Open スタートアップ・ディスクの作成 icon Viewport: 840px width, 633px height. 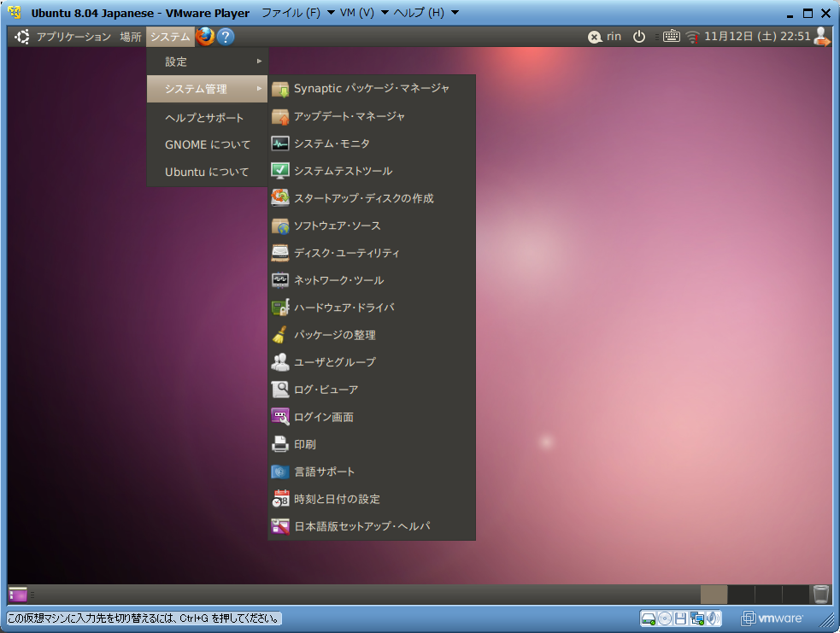280,198
